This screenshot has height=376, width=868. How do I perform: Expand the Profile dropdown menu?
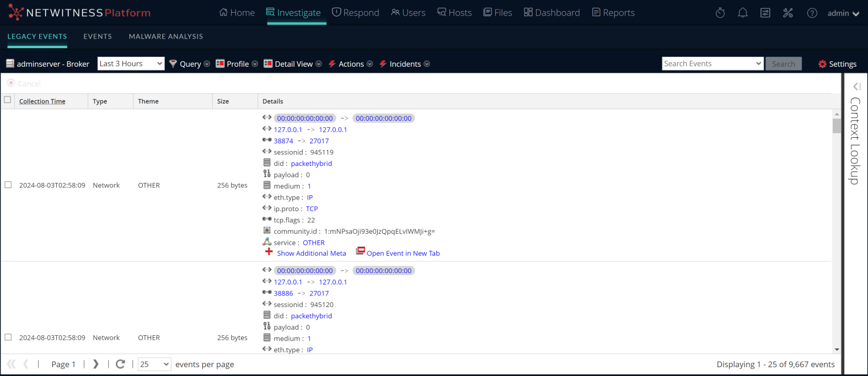click(x=255, y=64)
